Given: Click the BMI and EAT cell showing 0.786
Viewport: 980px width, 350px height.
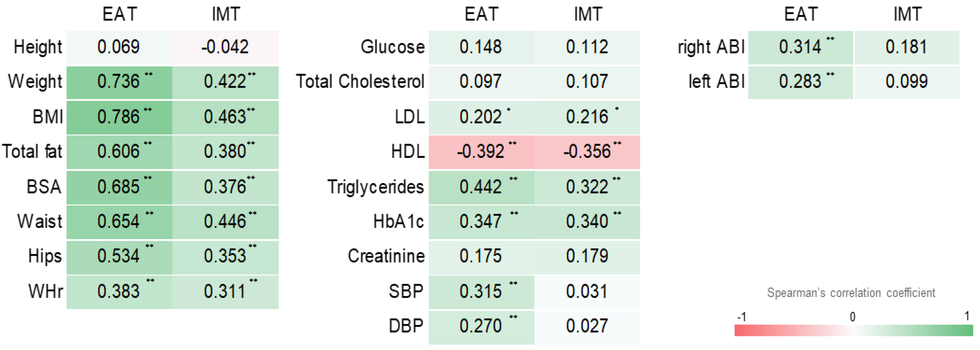Looking at the screenshot, I should pos(119,117).
